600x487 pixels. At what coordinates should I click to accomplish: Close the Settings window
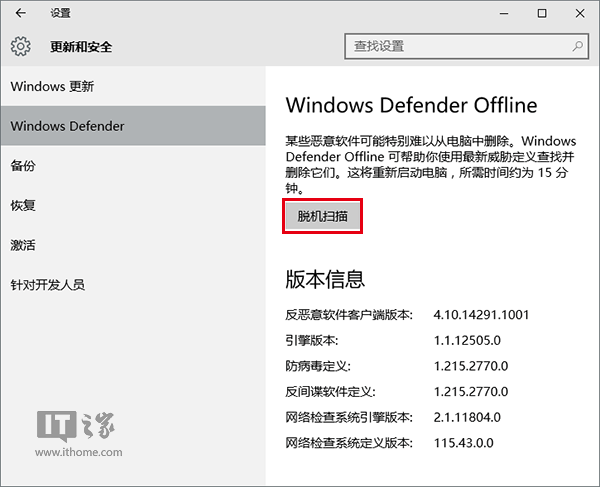click(584, 14)
